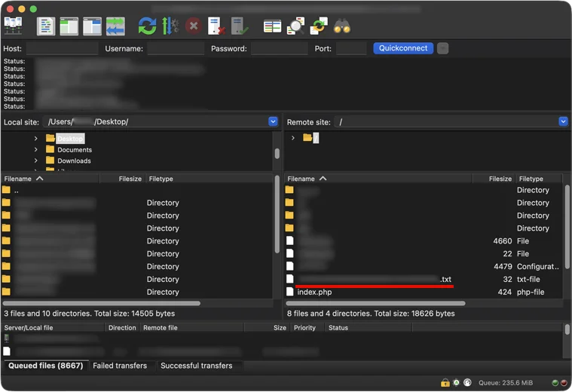Screen dimensions: 572x392
Task: Open the Local site path dropdown
Action: click(x=273, y=121)
